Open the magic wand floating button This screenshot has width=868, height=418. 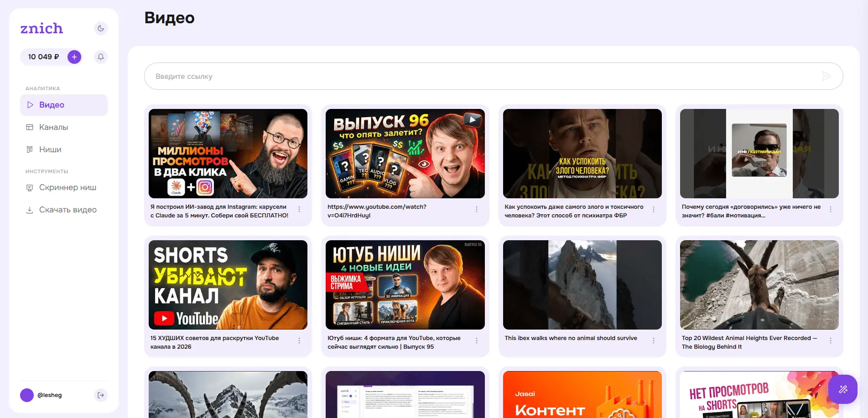(x=843, y=389)
